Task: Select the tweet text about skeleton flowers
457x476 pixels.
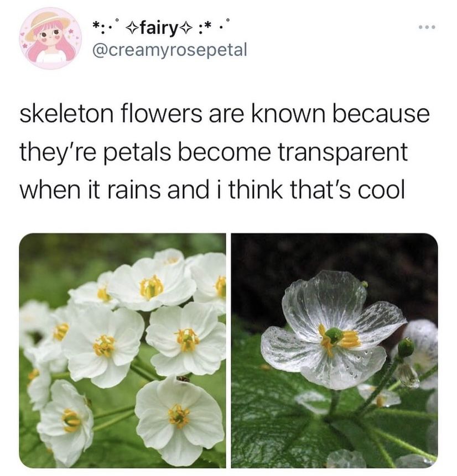Action: point(224,152)
